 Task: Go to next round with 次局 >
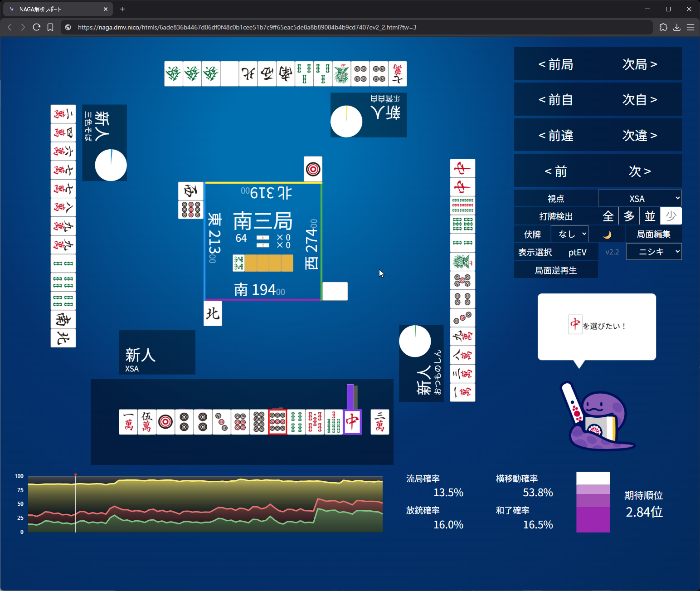[x=639, y=64]
